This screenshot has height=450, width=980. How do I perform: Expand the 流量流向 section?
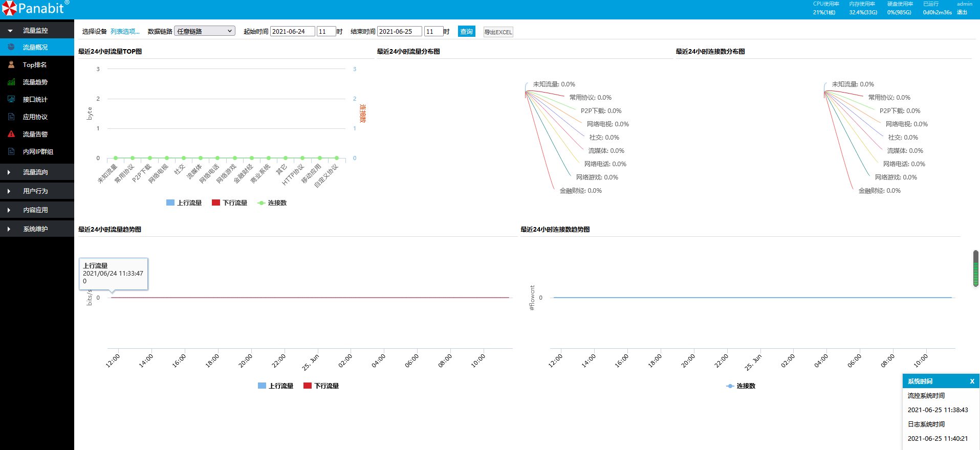coord(37,172)
